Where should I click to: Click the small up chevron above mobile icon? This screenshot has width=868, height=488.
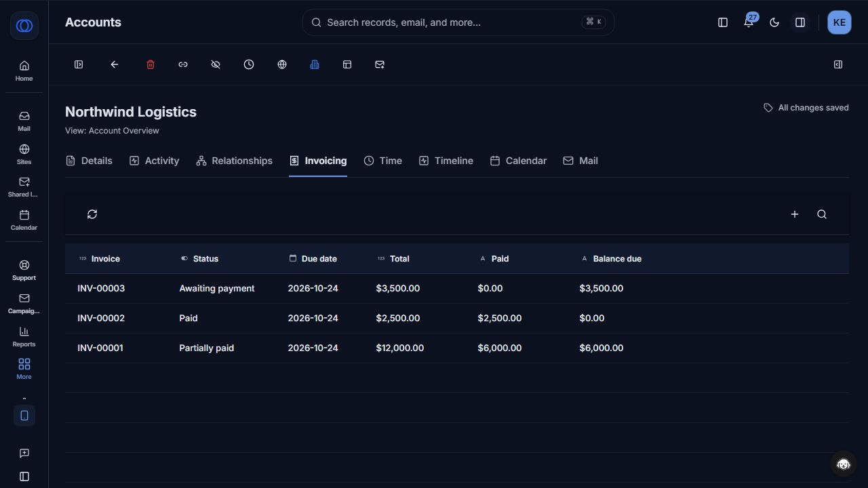point(24,399)
